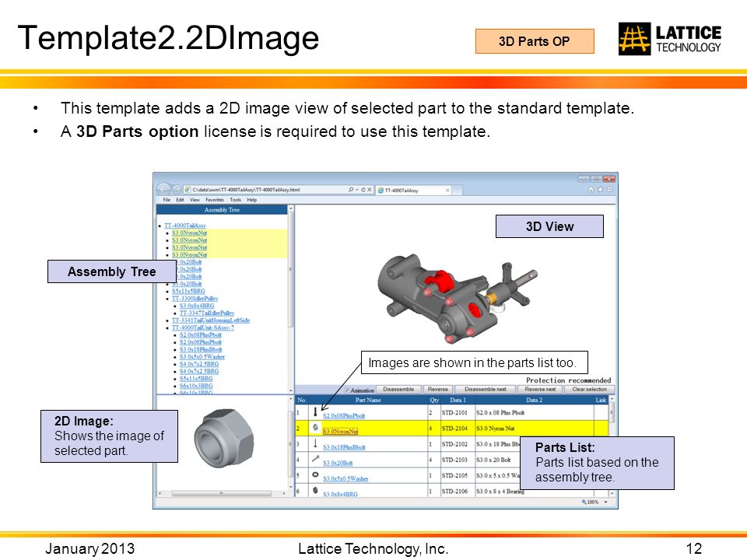Click the STD-2103 cell

click(x=458, y=460)
